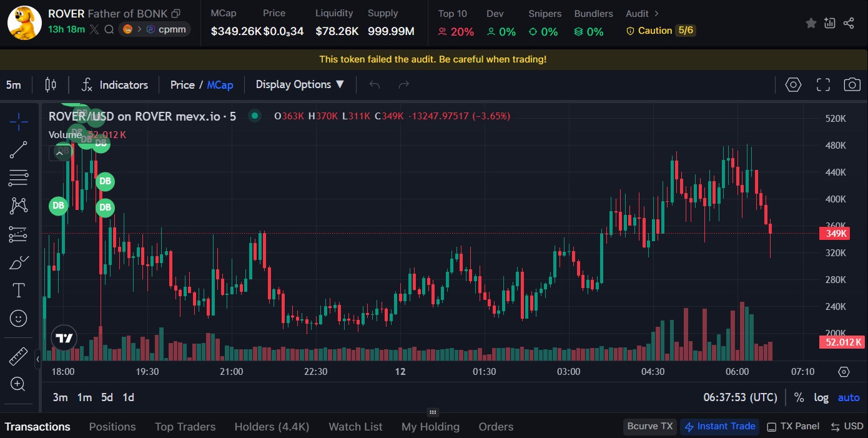Enable Instant Trade mode
868x438 pixels.
click(720, 427)
